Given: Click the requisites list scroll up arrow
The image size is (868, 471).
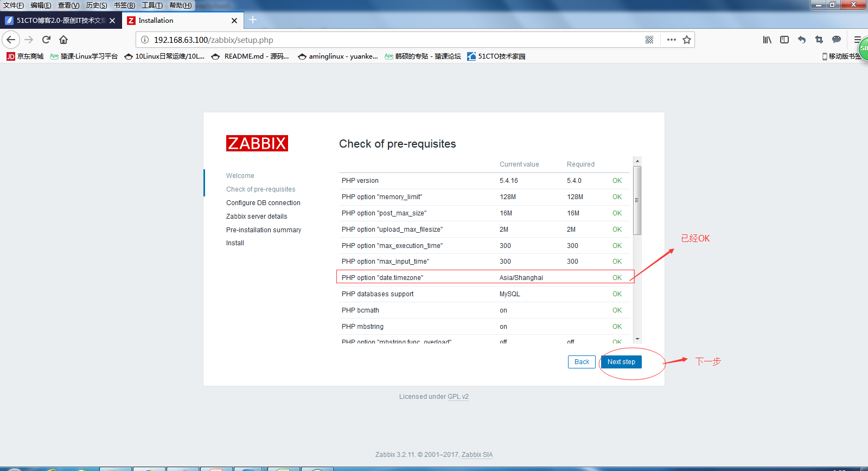Looking at the screenshot, I should click(637, 161).
